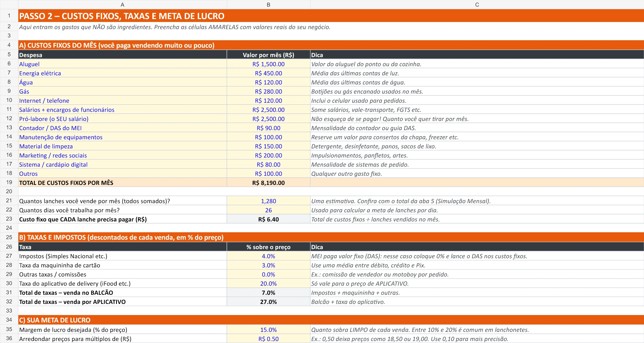Image resolution: width=644 pixels, height=343 pixels.
Task: Click the C) SUA META DE LUCRO header
Action: pyautogui.click(x=331, y=320)
